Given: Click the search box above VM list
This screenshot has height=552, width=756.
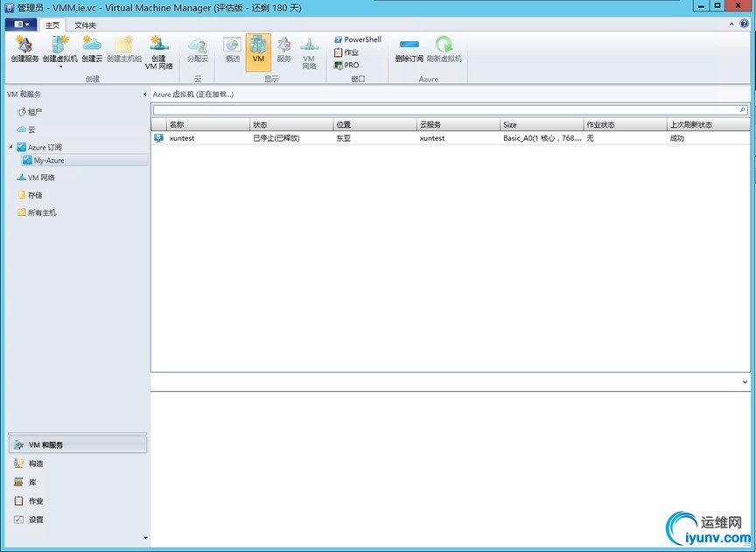Looking at the screenshot, I should pos(446,110).
